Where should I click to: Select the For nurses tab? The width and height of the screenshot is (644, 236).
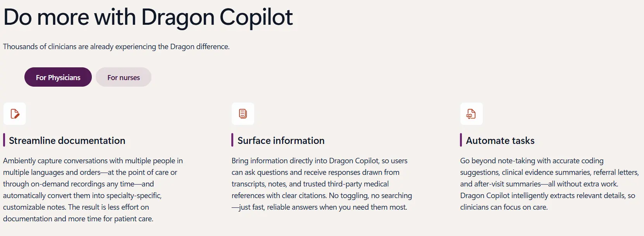[124, 77]
